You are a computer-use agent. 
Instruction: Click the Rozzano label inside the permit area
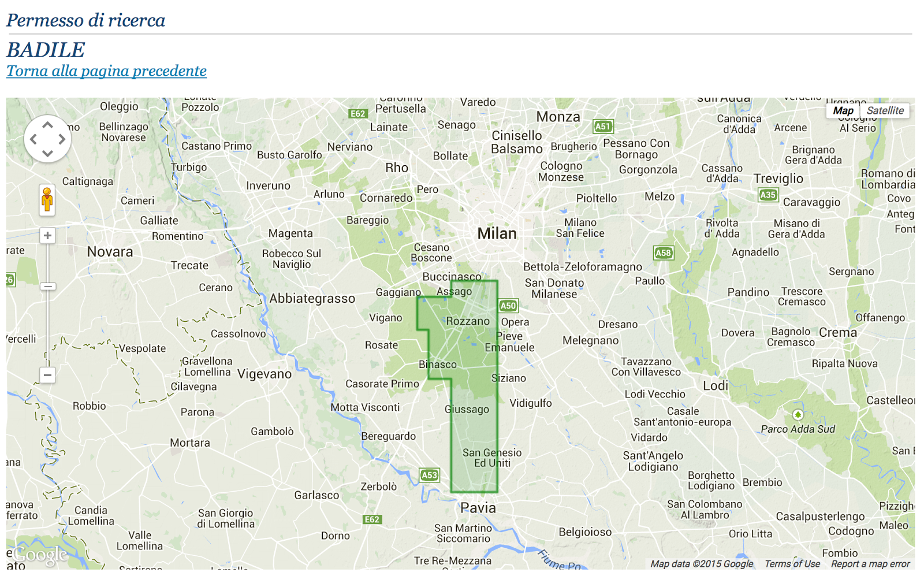[468, 321]
